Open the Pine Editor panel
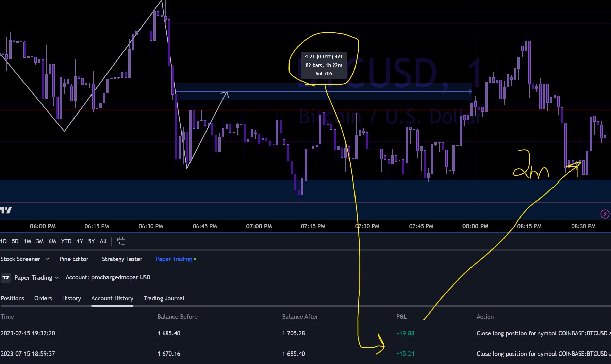 [x=74, y=259]
